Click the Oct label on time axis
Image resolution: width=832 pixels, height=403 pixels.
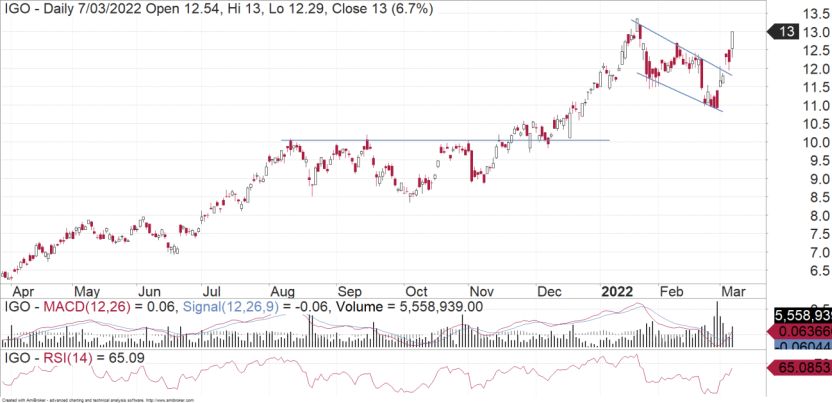click(x=417, y=292)
